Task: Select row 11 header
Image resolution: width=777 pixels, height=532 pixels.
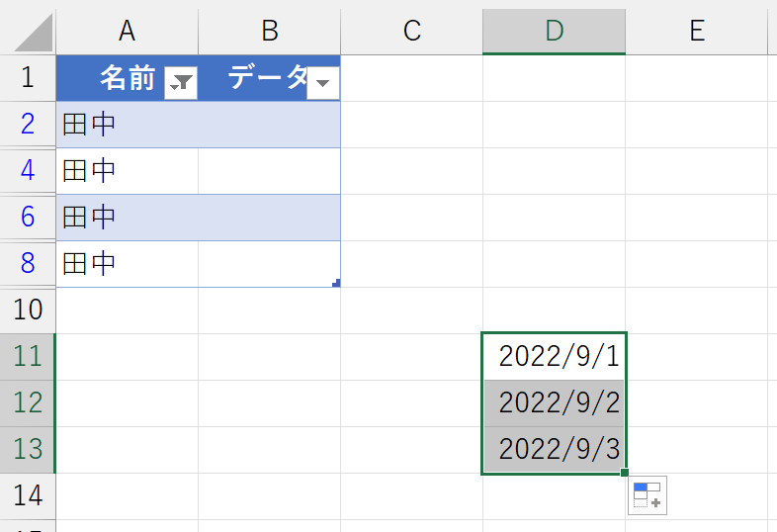Action: pyautogui.click(x=28, y=357)
